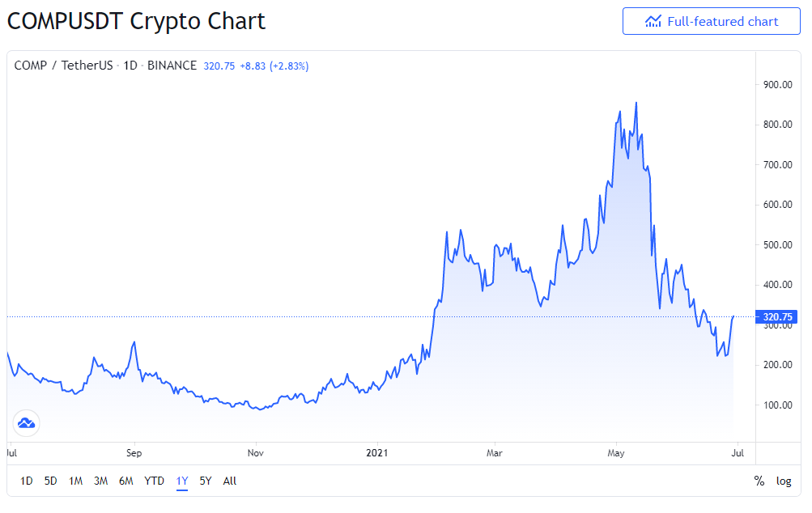The height and width of the screenshot is (513, 812).
Task: Show the 5Y time range
Action: tap(206, 481)
